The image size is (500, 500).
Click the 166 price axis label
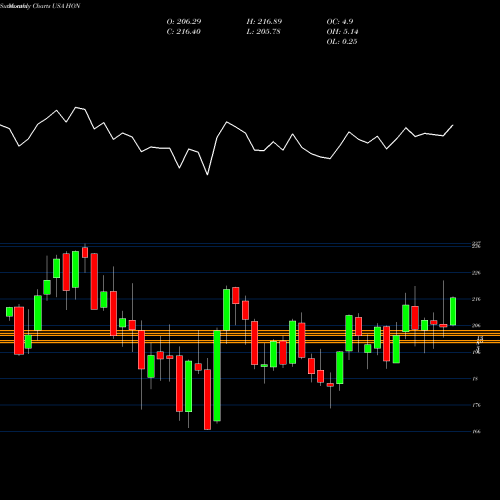[476, 431]
